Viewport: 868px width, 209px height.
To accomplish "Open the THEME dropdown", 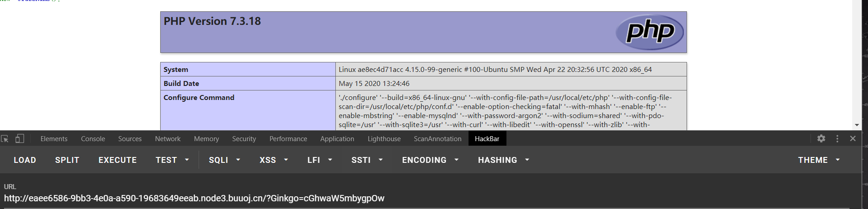I will click(x=819, y=160).
